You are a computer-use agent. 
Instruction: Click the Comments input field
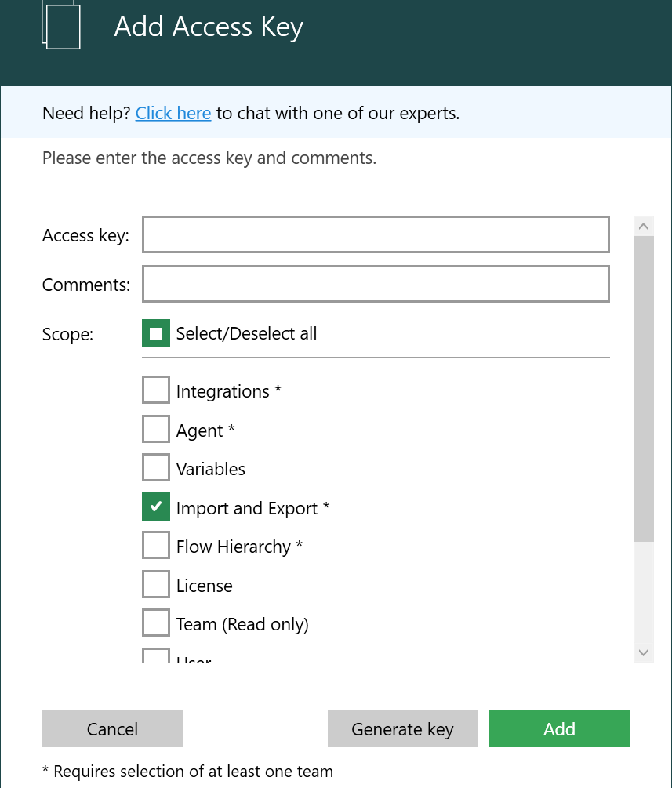pyautogui.click(x=376, y=285)
